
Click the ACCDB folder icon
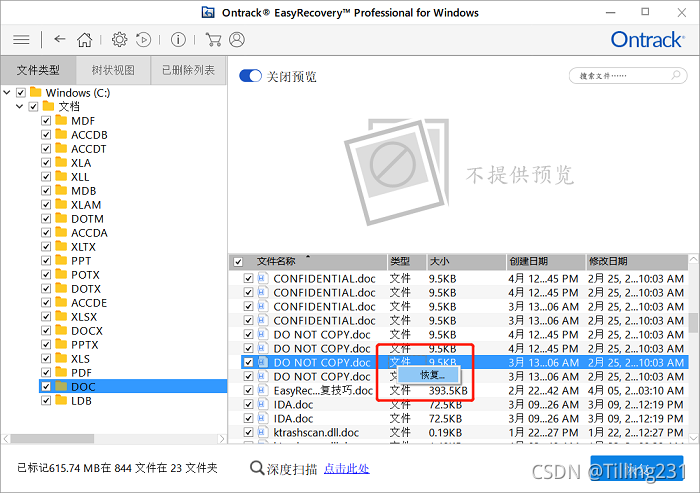61,134
